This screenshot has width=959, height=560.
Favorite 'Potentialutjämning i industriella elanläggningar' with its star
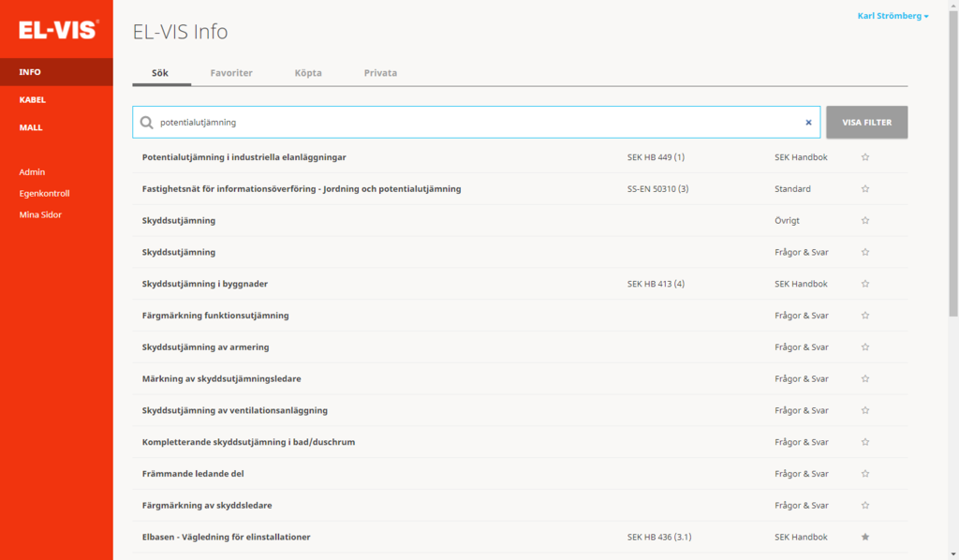[x=864, y=157]
